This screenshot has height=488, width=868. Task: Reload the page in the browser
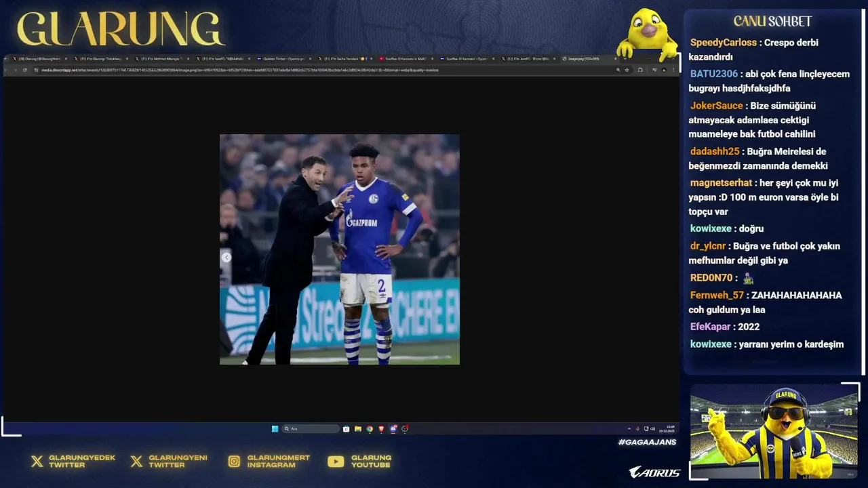click(25, 70)
